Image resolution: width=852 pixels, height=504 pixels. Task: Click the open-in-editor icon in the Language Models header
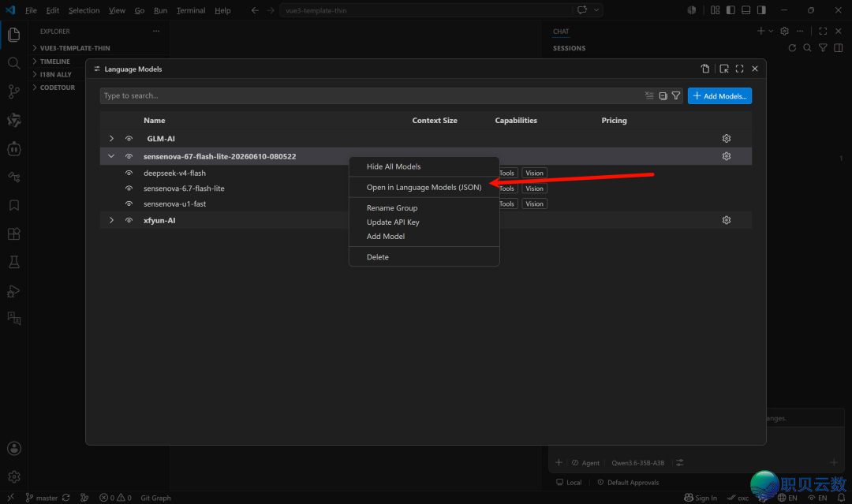tap(724, 69)
